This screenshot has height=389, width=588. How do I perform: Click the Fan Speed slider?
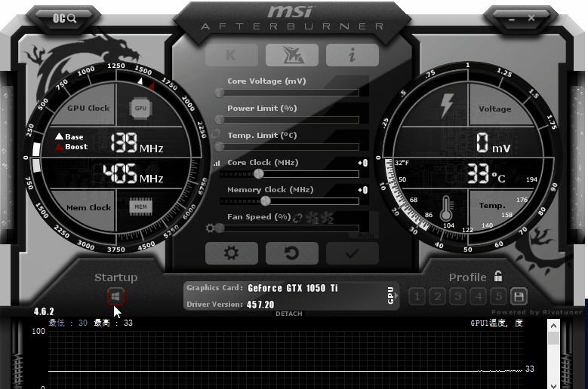click(x=289, y=228)
